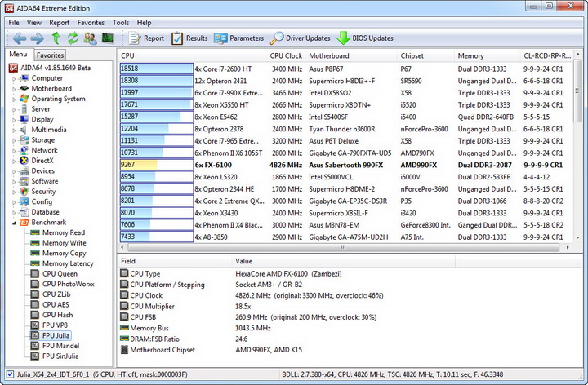Sort by the Motherboard column header

point(351,55)
